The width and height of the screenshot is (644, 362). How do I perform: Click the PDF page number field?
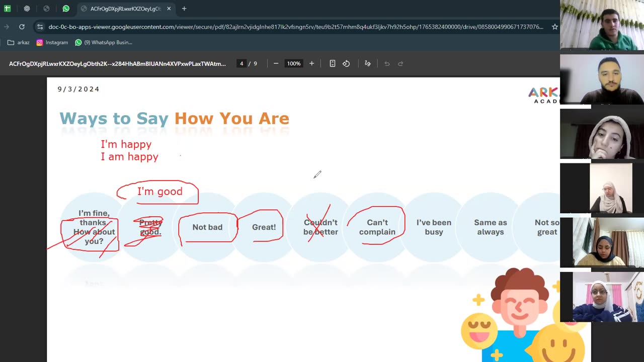pyautogui.click(x=242, y=63)
